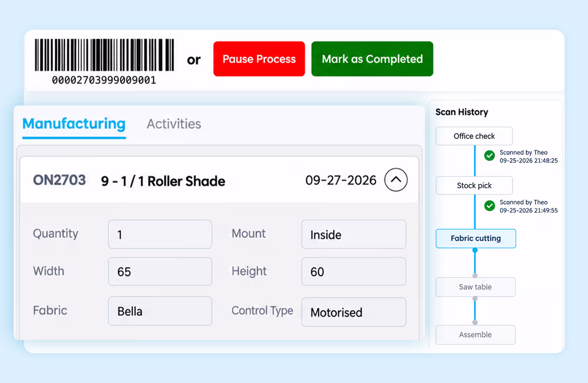Click the red Pause Process button
The height and width of the screenshot is (383, 588).
click(x=259, y=59)
